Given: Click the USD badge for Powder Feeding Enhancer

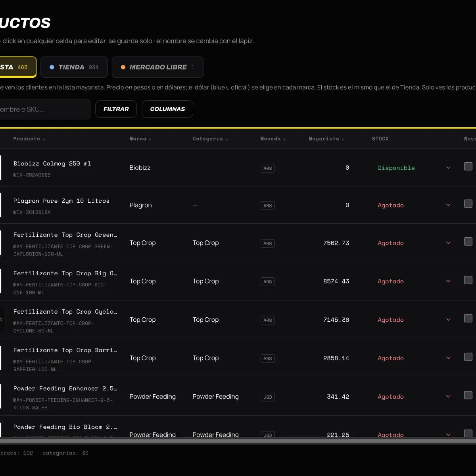Looking at the screenshot, I should click(x=268, y=397).
